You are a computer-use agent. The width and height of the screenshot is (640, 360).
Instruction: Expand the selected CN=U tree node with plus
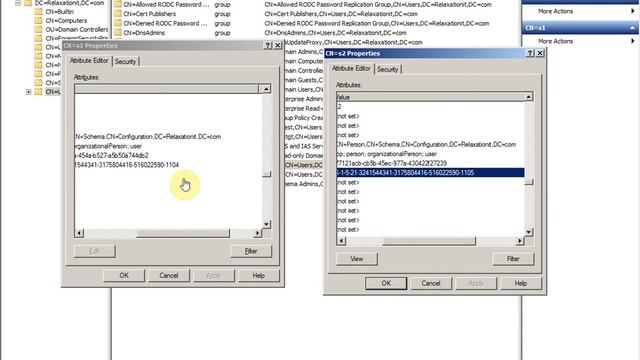pyautogui.click(x=29, y=92)
